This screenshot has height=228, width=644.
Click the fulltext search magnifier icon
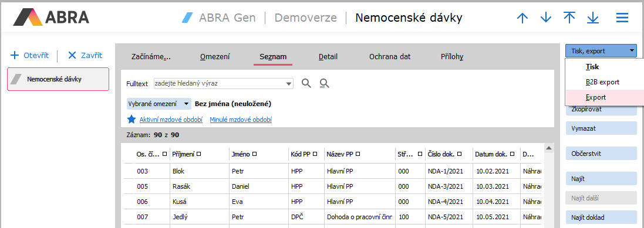(306, 84)
